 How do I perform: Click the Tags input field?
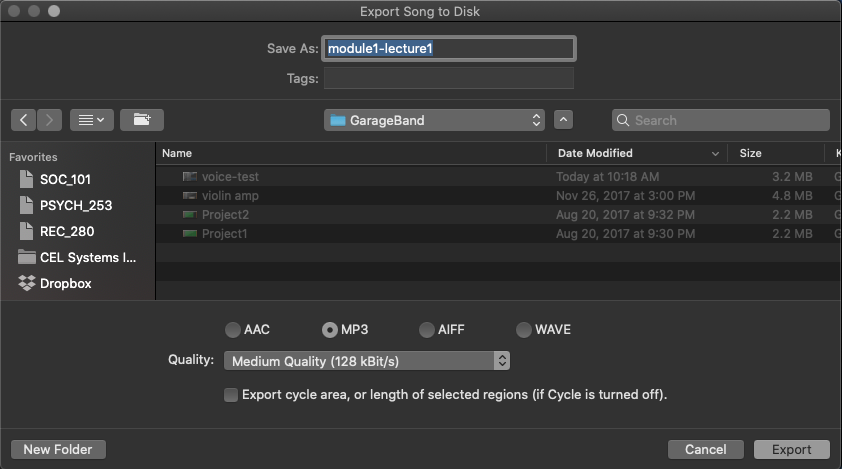click(x=449, y=78)
